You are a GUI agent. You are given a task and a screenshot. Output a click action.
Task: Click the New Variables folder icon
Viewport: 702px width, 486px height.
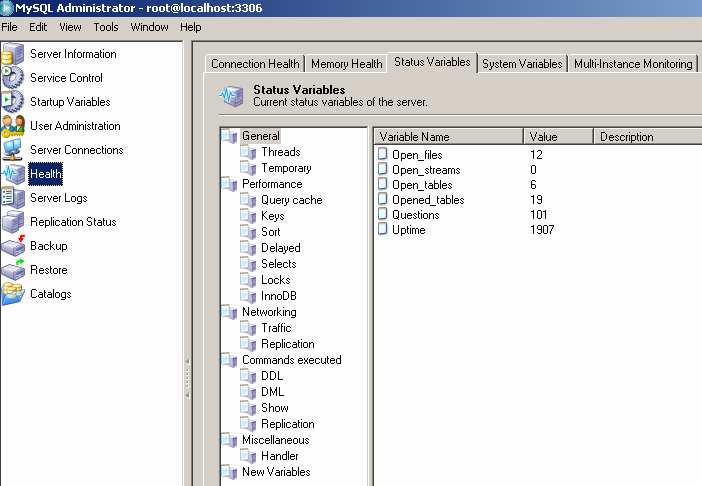[x=229, y=472]
